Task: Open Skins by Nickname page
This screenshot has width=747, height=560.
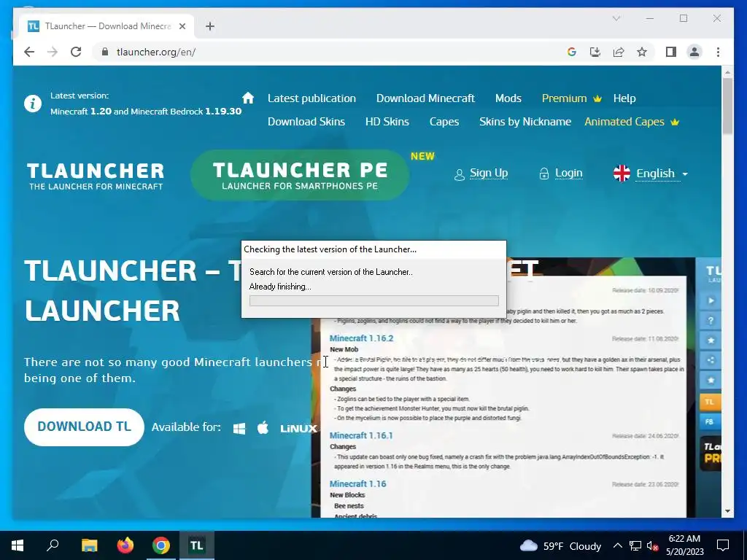Action: click(525, 122)
